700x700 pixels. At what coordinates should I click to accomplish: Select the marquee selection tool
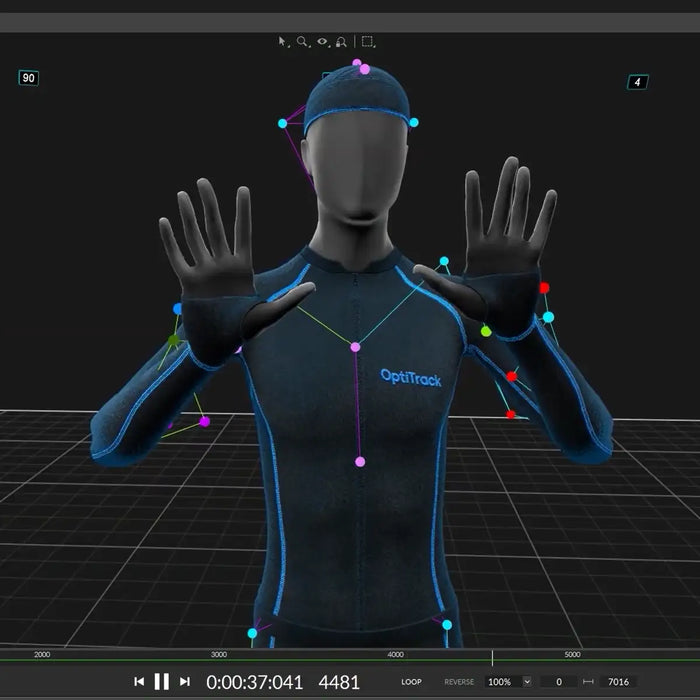click(368, 42)
